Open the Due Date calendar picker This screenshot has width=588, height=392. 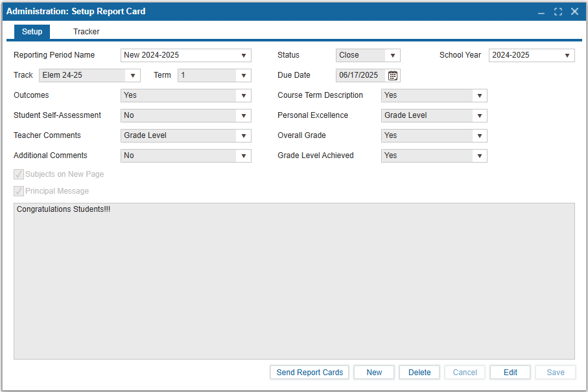393,75
